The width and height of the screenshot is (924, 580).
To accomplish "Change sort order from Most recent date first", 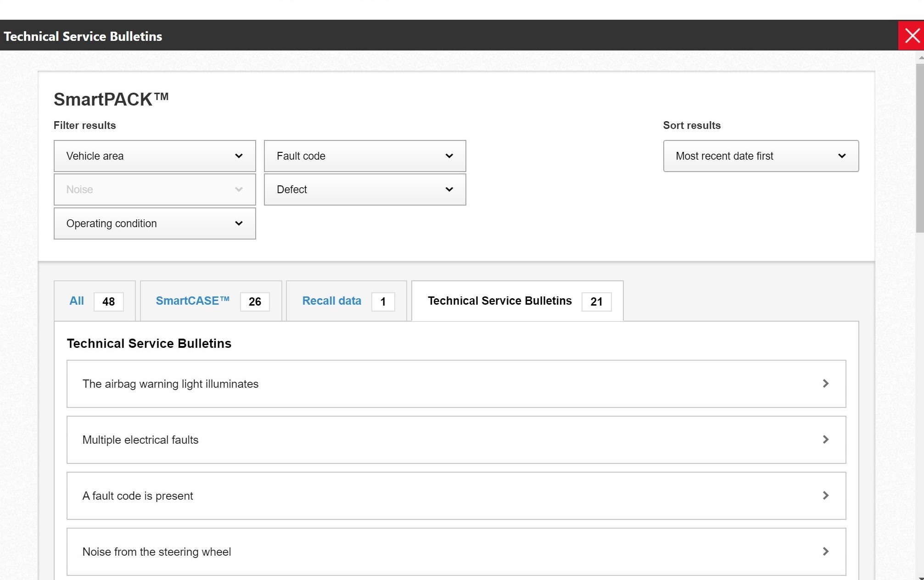I will (761, 156).
